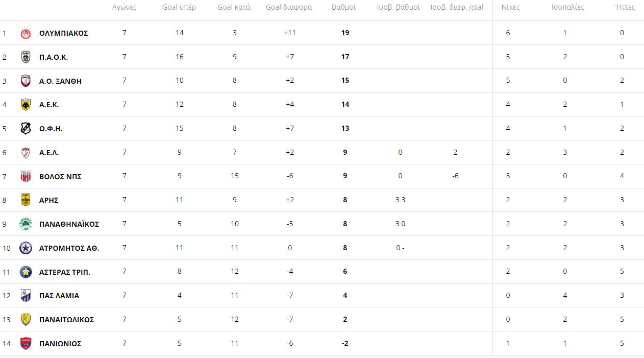Open the ΑΣΤΕΡΑΣ ΤΡΙΠ. team link

tap(65, 272)
